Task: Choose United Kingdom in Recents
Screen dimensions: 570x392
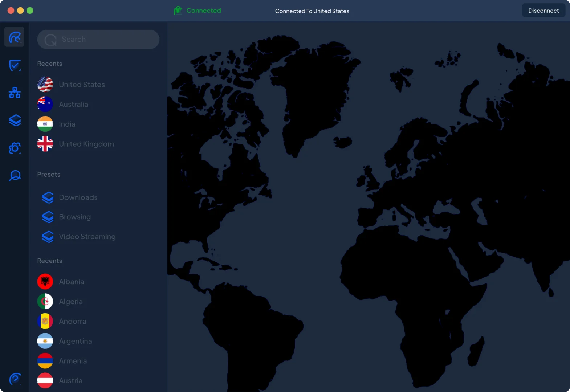Action: [86, 144]
